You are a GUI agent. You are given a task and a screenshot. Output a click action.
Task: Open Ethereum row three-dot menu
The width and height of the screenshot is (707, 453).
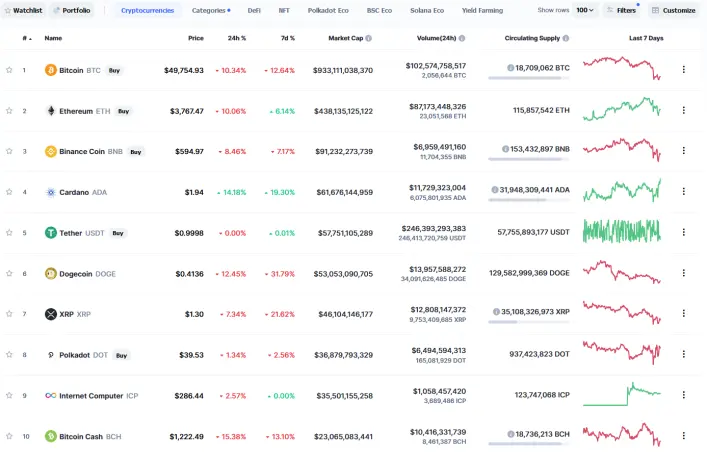pyautogui.click(x=684, y=110)
